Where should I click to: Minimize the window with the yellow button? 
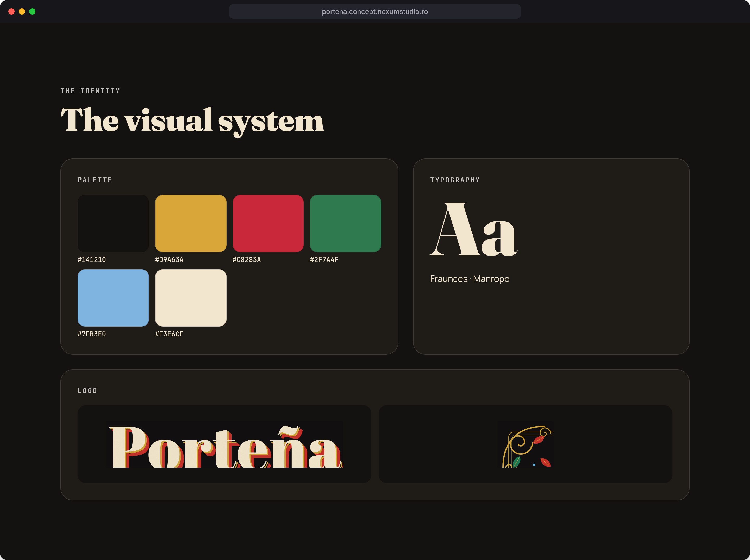[22, 11]
